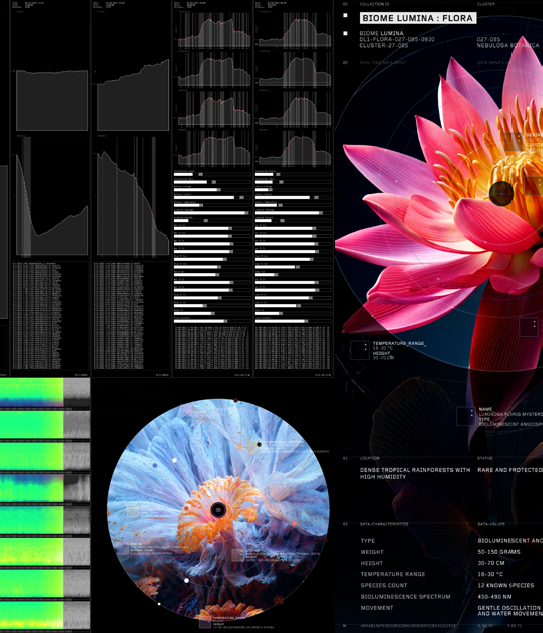Toggle the white square beside DL1-FLORA ID block

(x=345, y=34)
